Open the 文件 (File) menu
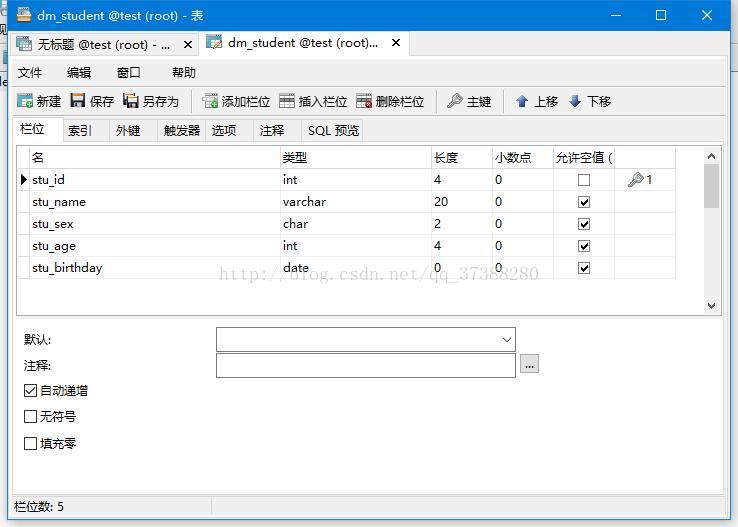The image size is (738, 527). point(30,72)
